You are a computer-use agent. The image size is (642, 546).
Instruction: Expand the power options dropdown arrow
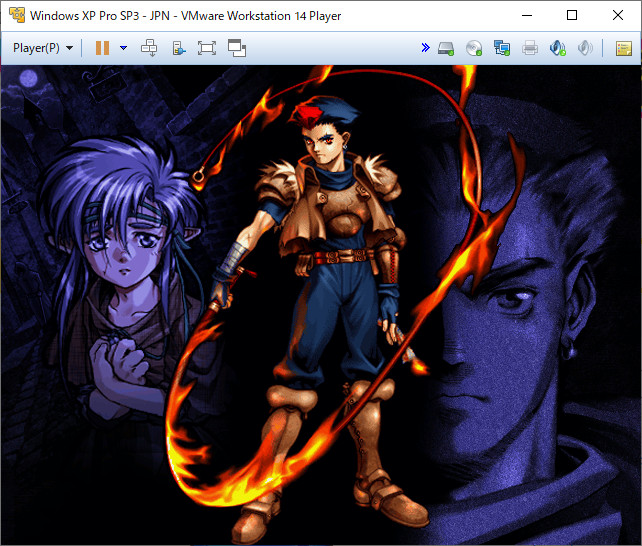pyautogui.click(x=123, y=48)
